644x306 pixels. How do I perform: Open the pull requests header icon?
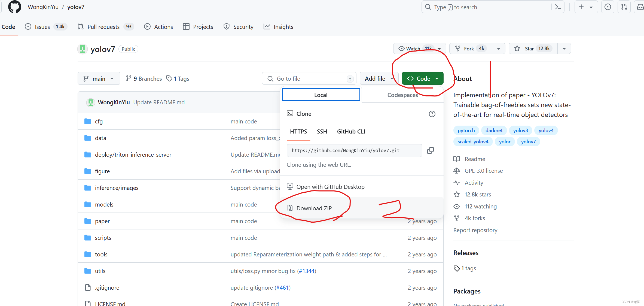pyautogui.click(x=624, y=7)
